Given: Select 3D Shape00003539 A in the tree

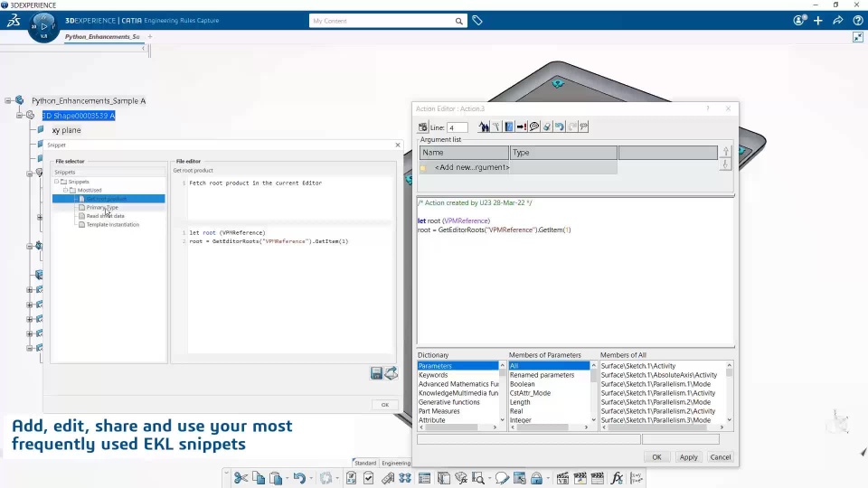Looking at the screenshot, I should click(x=79, y=116).
